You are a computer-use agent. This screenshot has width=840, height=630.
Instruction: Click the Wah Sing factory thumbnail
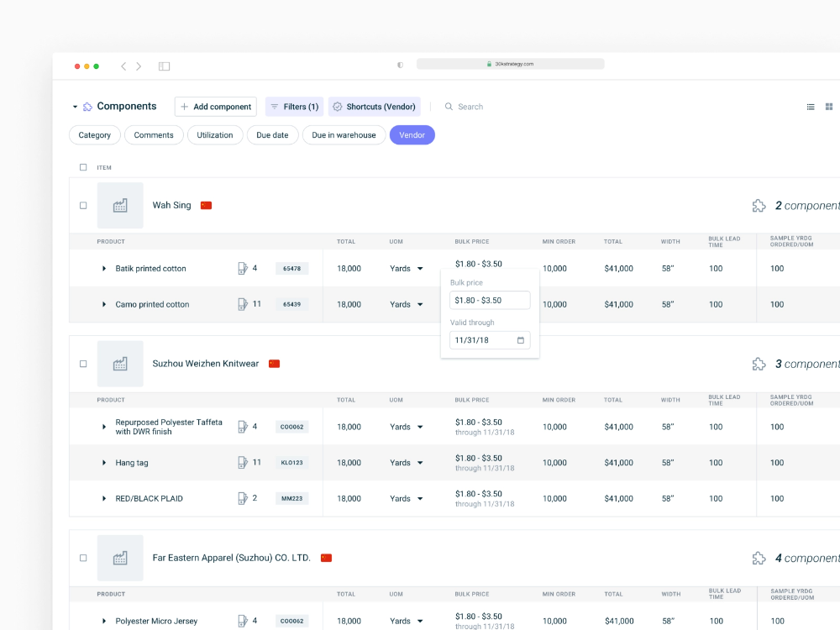pos(120,205)
